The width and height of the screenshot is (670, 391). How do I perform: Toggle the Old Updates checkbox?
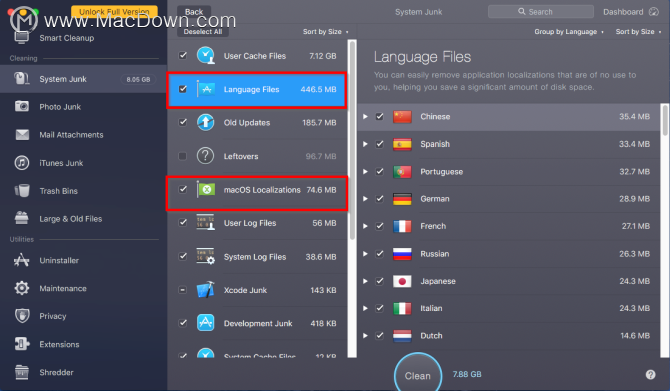pyautogui.click(x=183, y=122)
